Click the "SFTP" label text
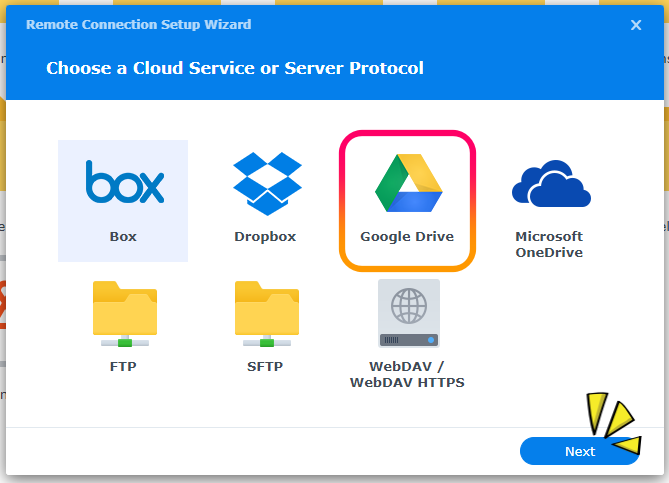 tap(265, 367)
